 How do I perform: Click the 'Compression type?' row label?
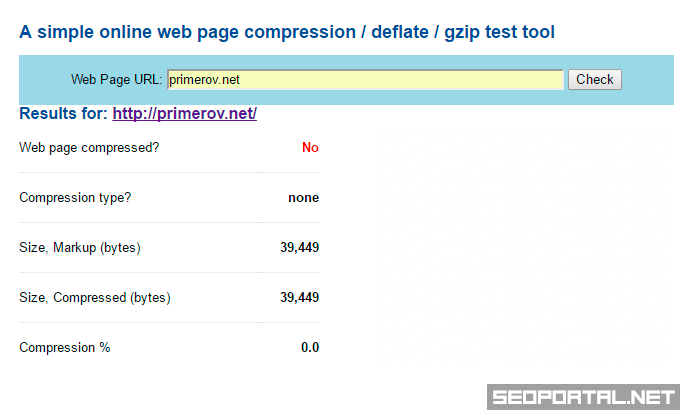point(75,198)
